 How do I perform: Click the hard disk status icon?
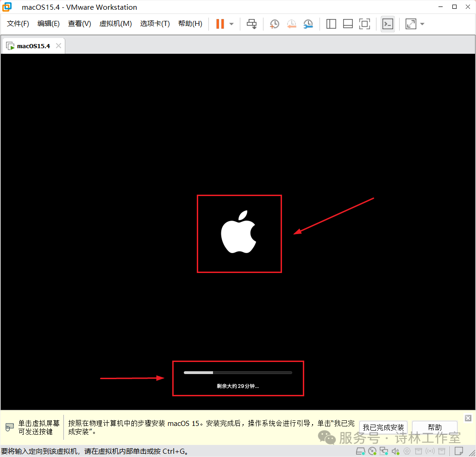361,451
